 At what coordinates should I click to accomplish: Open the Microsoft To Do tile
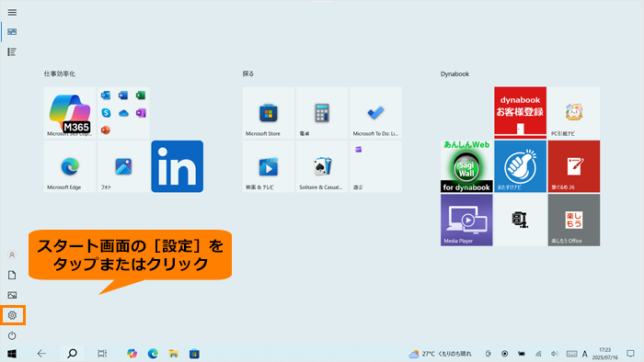click(375, 113)
